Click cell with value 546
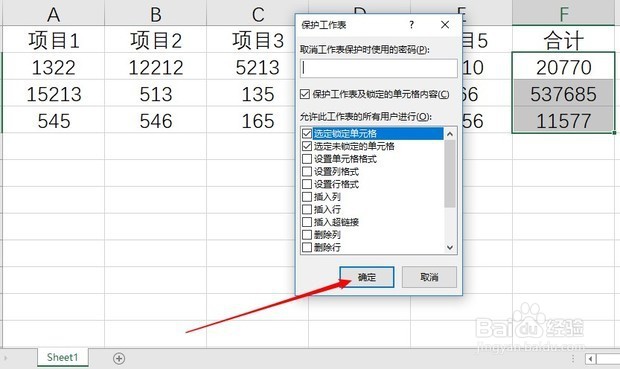Viewport: 620px width, 369px height. [x=155, y=120]
